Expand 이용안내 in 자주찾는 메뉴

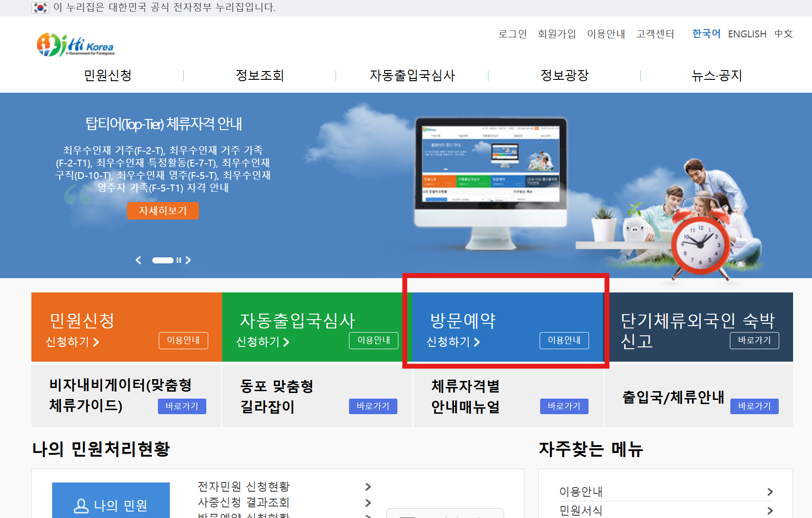tap(770, 492)
